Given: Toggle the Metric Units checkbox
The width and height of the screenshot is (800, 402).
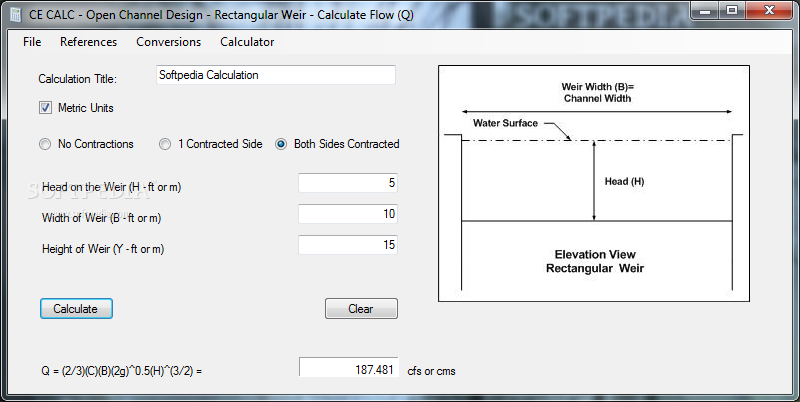Looking at the screenshot, I should pyautogui.click(x=45, y=108).
